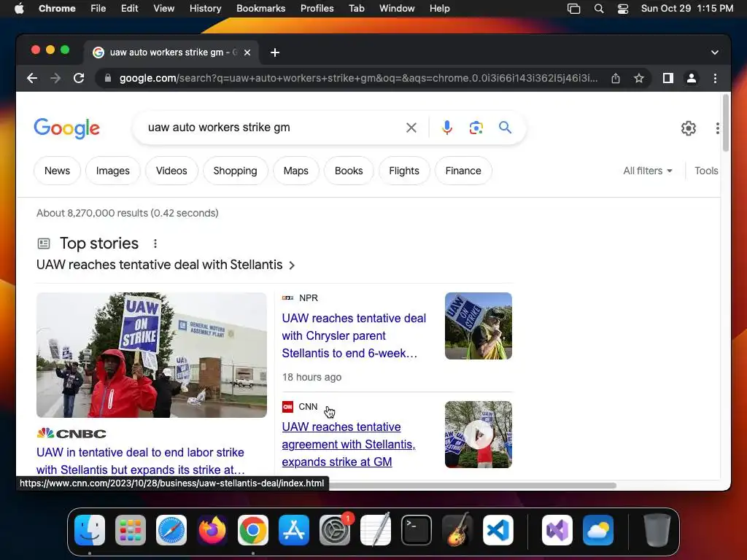Switch to Flights results
The height and width of the screenshot is (560, 747).
coord(404,171)
